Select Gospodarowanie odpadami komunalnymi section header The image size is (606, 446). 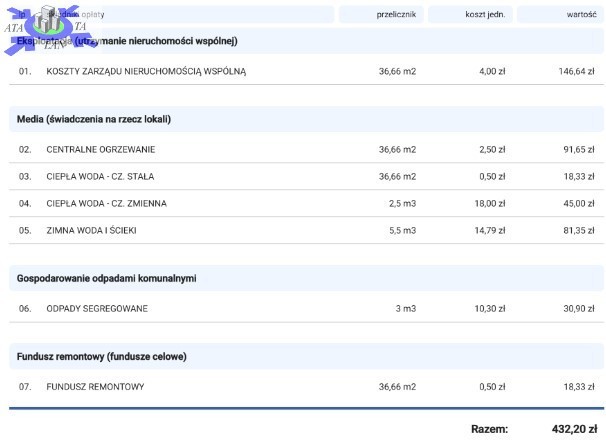[x=107, y=277]
